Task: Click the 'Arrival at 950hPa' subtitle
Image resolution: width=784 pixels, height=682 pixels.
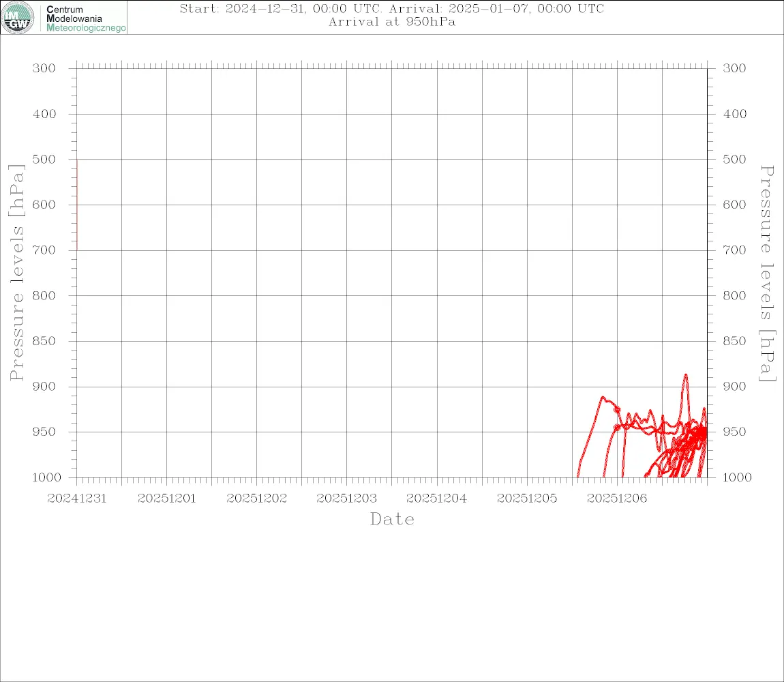Action: 392,22
